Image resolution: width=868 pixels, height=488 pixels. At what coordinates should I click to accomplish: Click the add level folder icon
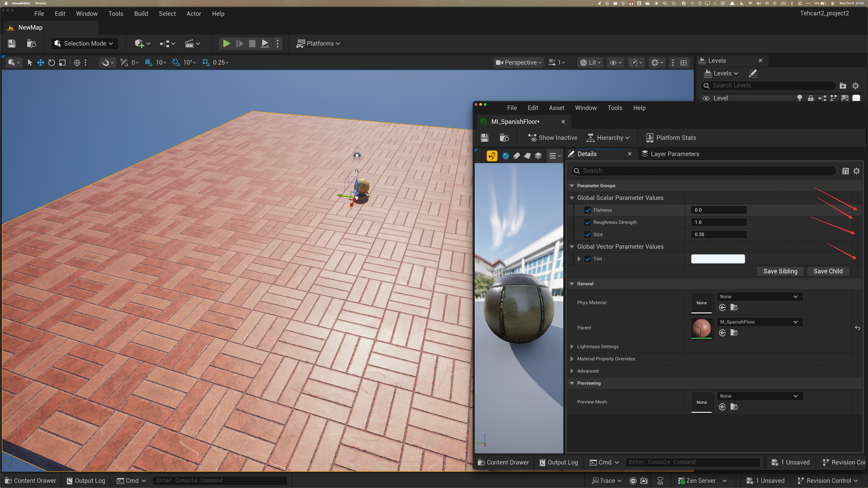coord(843,86)
